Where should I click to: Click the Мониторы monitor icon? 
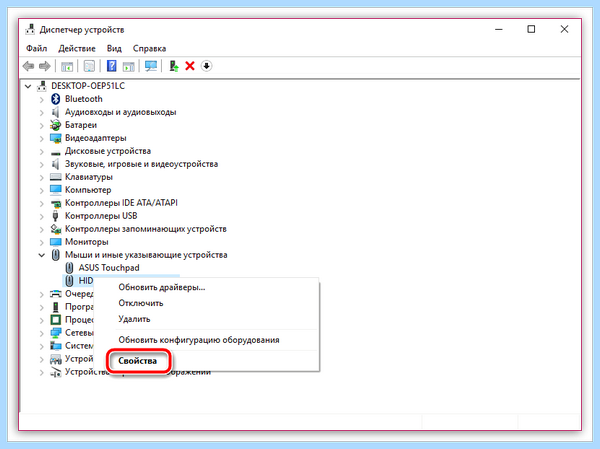56,242
